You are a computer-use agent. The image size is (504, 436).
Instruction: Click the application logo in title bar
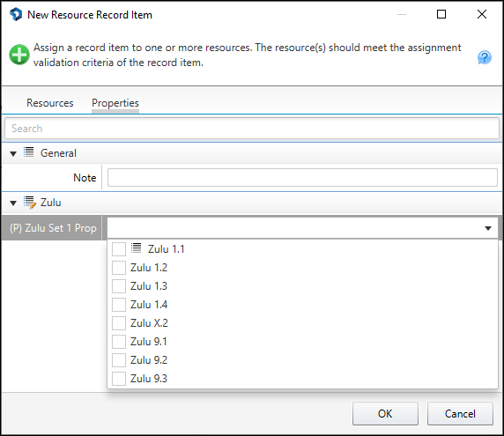[x=16, y=14]
